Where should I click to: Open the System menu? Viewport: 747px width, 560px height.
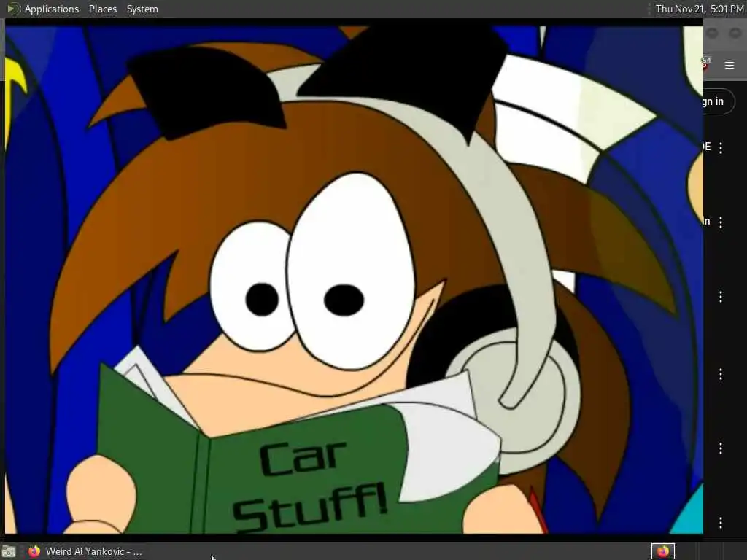click(x=142, y=9)
